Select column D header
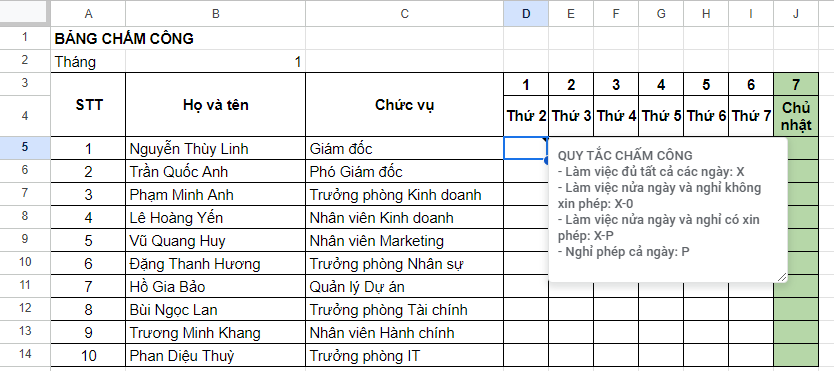Viewport: 834px width, 371px height. pos(526,14)
